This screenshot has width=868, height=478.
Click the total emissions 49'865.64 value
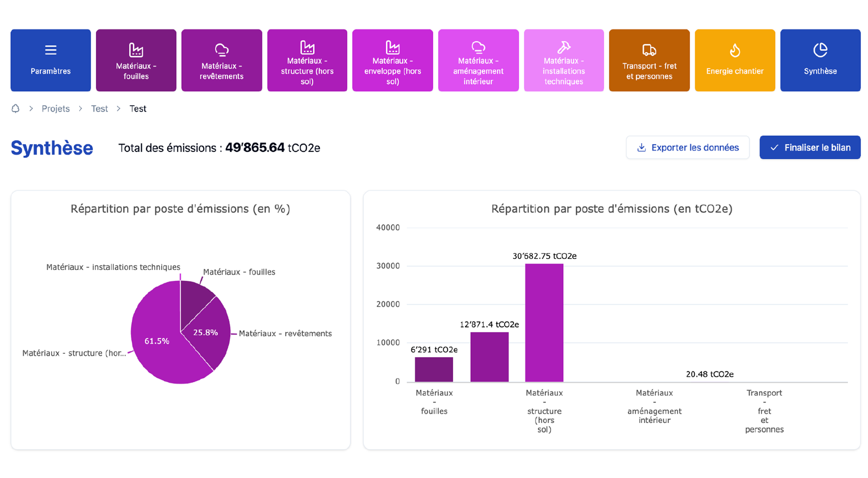click(255, 148)
